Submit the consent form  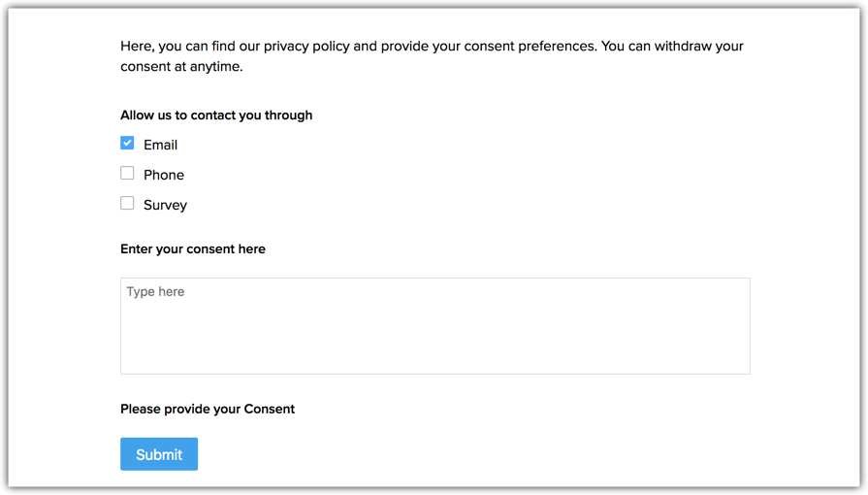pos(159,454)
